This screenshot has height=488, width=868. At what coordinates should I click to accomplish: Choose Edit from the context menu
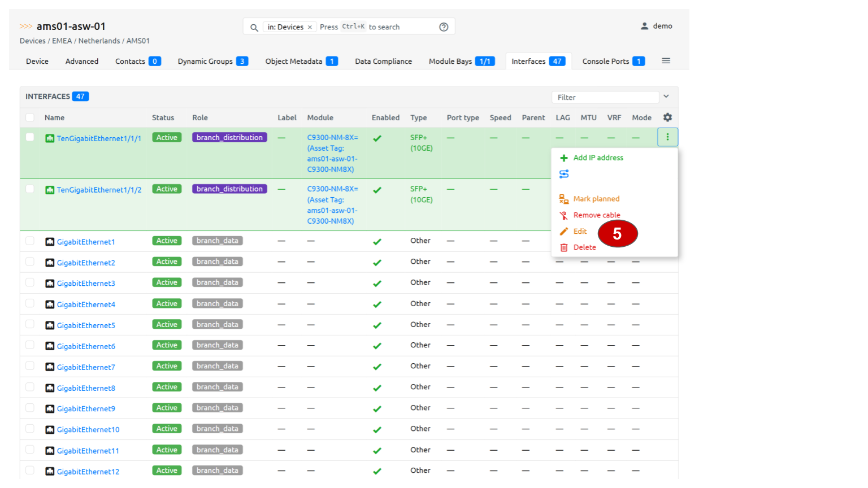580,232
